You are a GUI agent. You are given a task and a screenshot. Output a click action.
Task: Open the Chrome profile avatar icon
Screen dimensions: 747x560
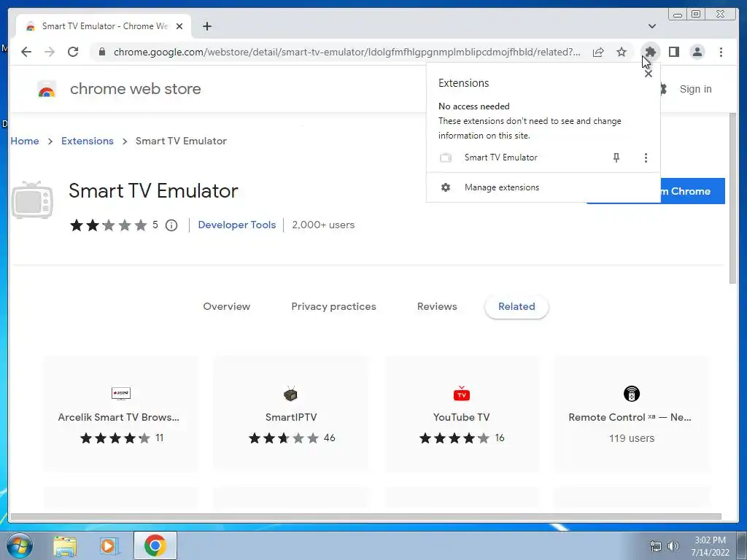[697, 52]
